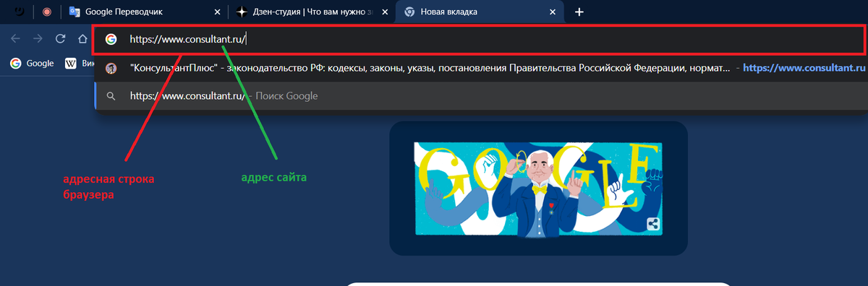Click the magnifier icon in the search suggestion

pyautogui.click(x=111, y=95)
